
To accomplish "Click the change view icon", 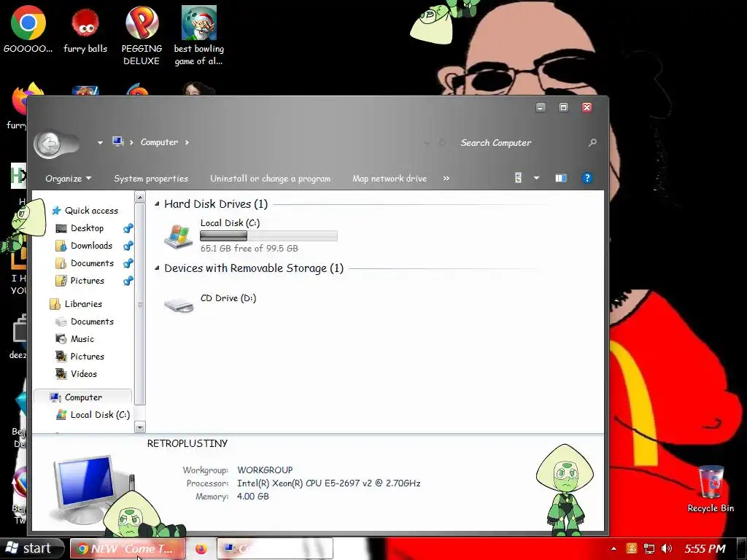I will pos(519,178).
